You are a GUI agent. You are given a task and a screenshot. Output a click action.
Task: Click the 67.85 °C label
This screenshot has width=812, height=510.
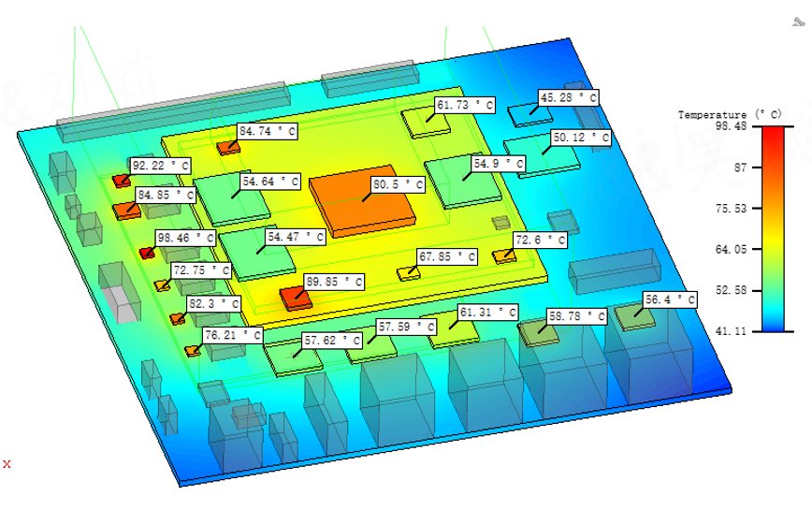click(x=447, y=256)
